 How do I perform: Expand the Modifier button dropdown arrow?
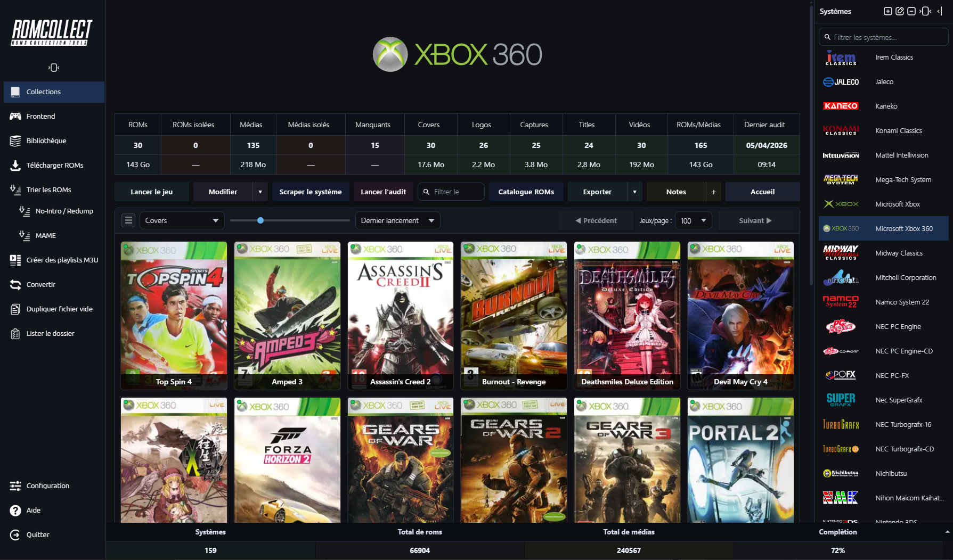260,192
